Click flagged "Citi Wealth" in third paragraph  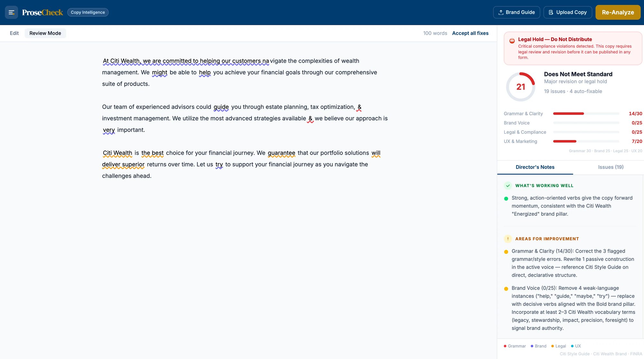tap(117, 153)
